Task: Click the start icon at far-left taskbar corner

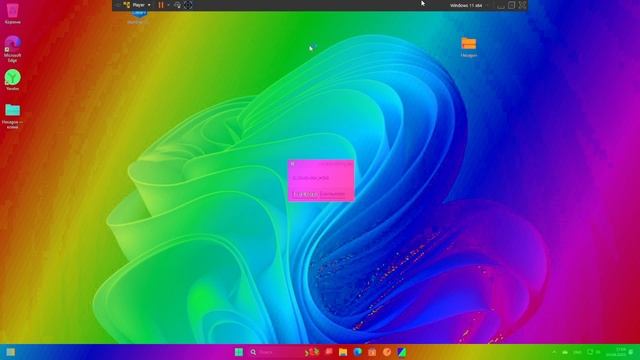Action: [x=11, y=352]
